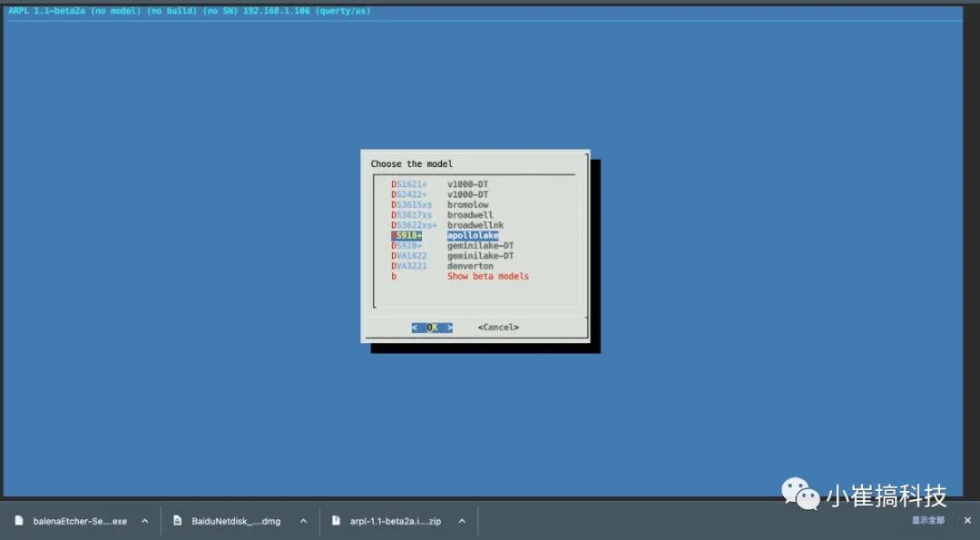Viewport: 980px width, 540px height.
Task: Open the balenaEtcher exe download item
Action: coord(80,521)
